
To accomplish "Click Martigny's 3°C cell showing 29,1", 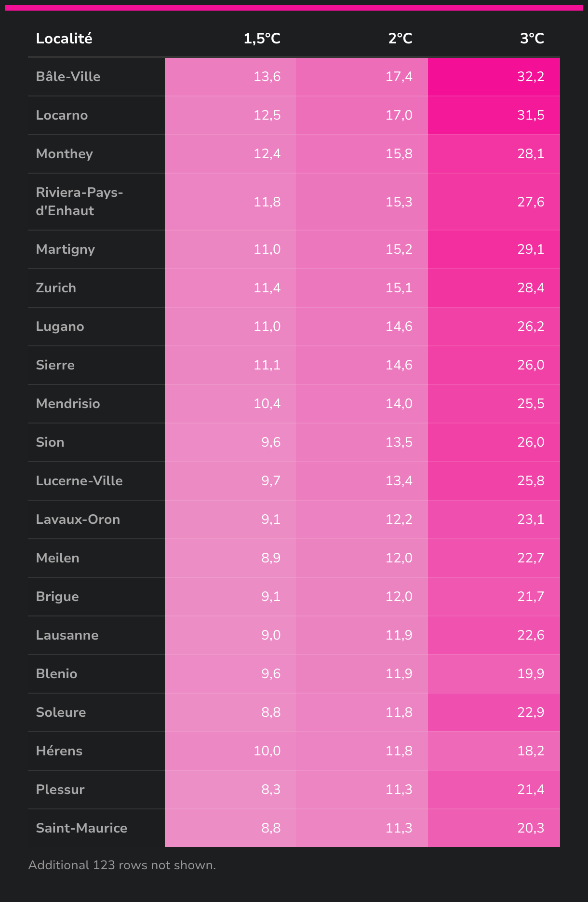I will click(x=530, y=249).
